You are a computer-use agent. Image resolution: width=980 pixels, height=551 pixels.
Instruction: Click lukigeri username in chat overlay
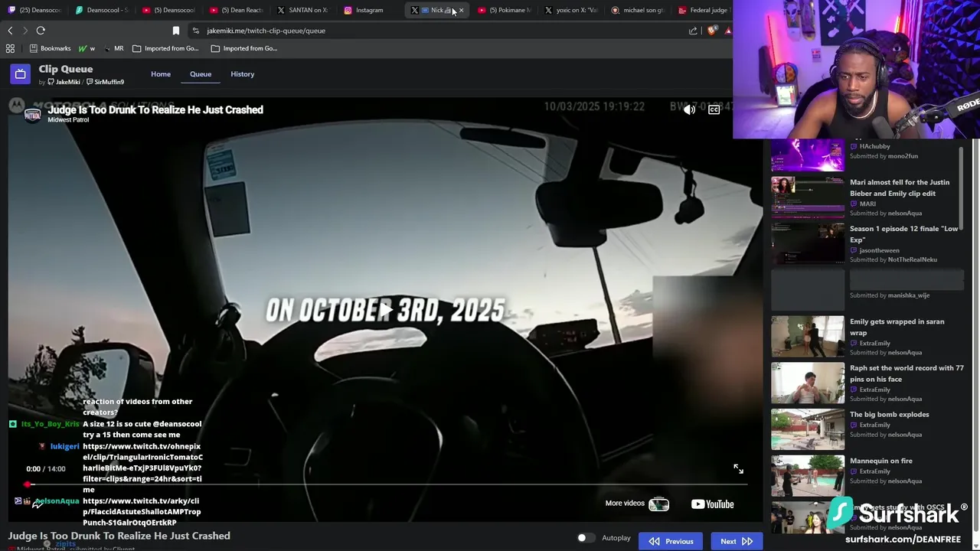(x=64, y=446)
